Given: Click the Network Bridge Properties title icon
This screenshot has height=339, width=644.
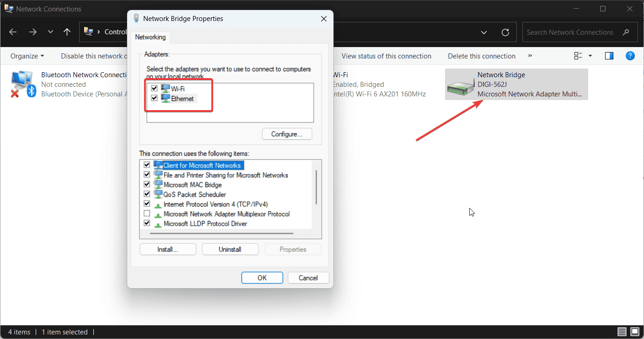Looking at the screenshot, I should pos(136,18).
